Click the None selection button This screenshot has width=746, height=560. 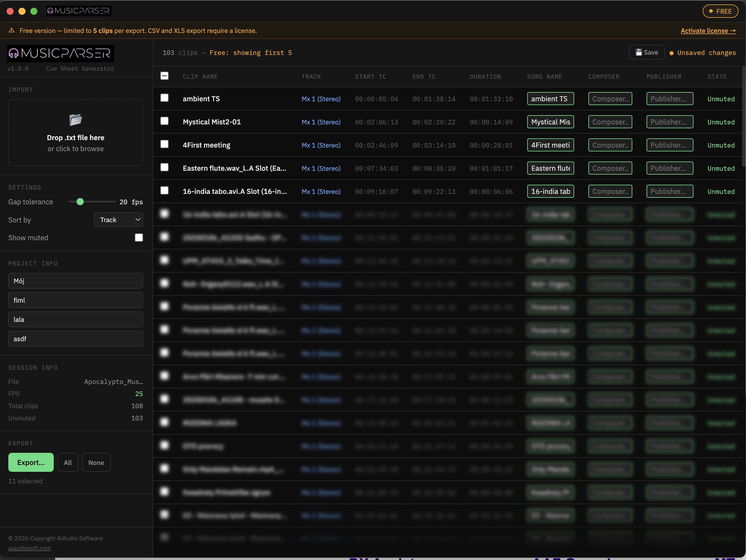(x=96, y=463)
